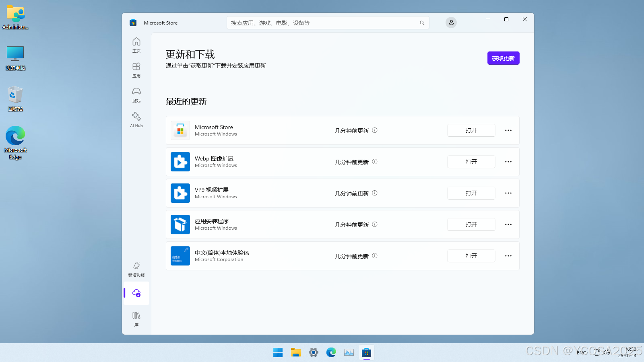Open more options for 应用安装程序 row
Image resolution: width=644 pixels, height=362 pixels.
coord(508,224)
